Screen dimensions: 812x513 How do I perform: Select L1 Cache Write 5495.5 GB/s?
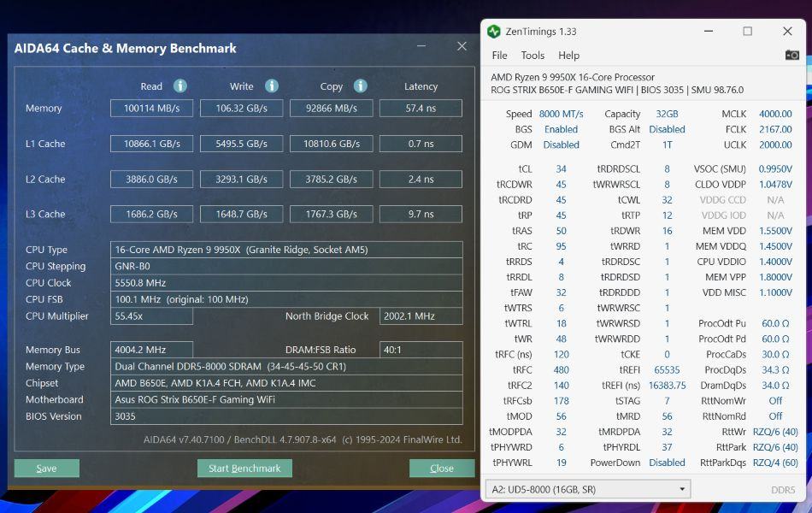(x=241, y=144)
